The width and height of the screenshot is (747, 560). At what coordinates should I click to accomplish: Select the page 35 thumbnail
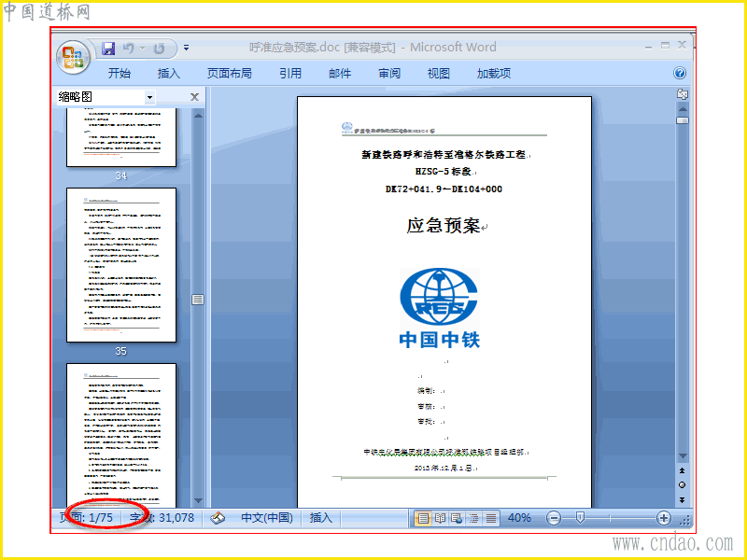[x=121, y=265]
